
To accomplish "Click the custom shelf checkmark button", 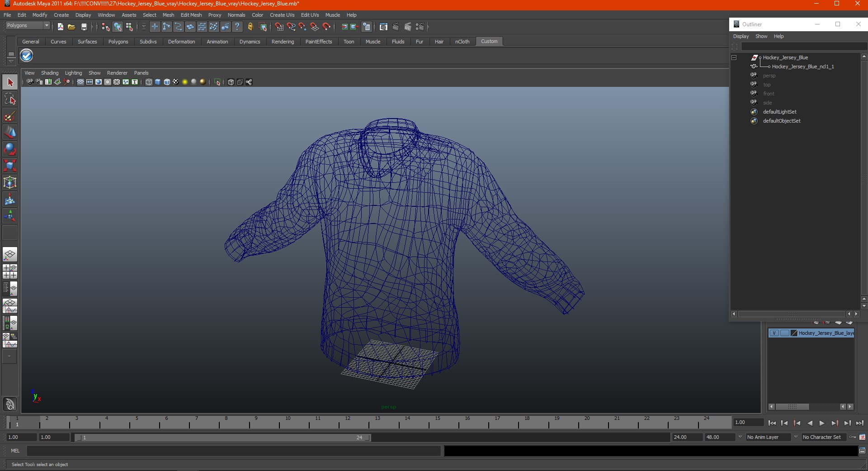I will (27, 56).
